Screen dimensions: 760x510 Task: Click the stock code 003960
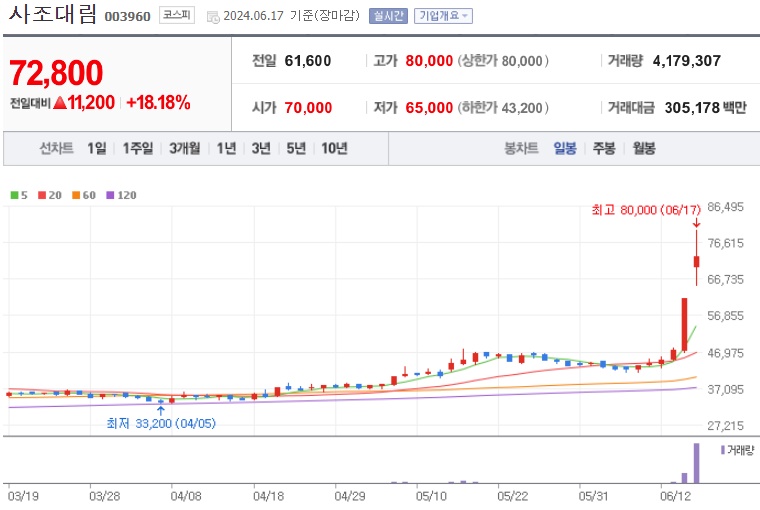127,16
